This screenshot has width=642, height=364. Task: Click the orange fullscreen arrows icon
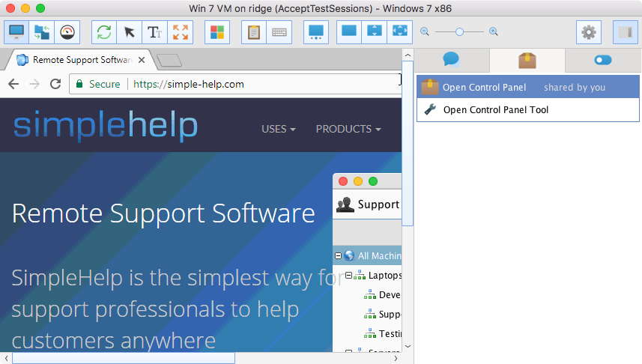(180, 32)
